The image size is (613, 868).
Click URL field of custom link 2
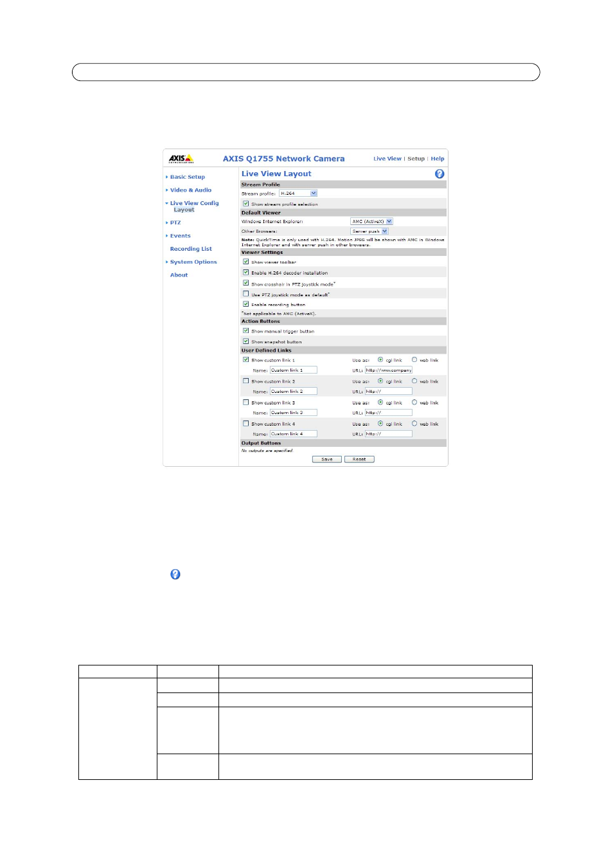[389, 391]
